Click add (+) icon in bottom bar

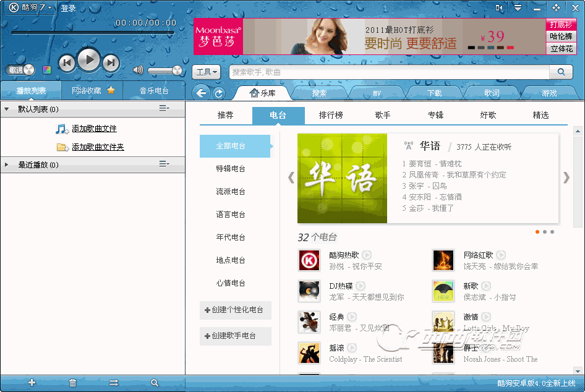(x=32, y=382)
